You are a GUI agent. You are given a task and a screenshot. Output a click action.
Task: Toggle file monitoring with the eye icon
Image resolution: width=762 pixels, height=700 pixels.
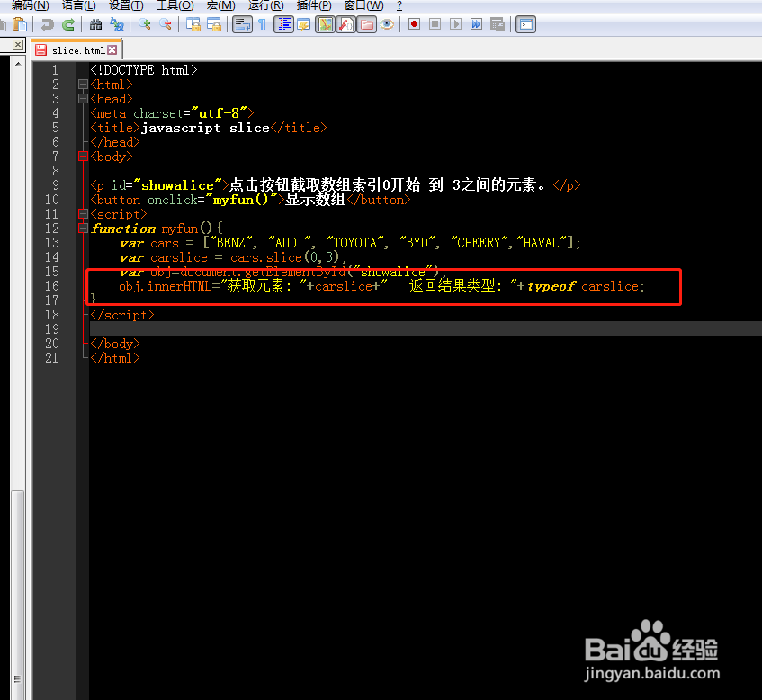point(387,24)
